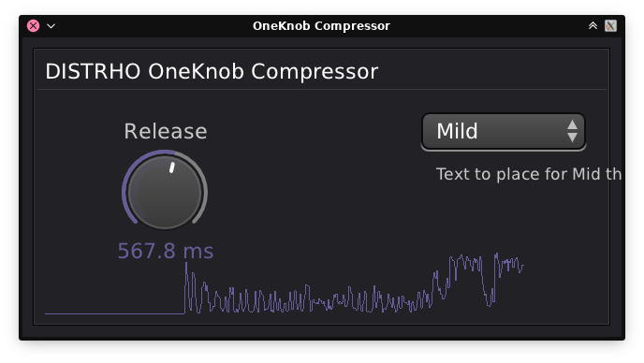Click the down arrow of the Mild selector
This screenshot has height=363, width=644.
(x=572, y=138)
